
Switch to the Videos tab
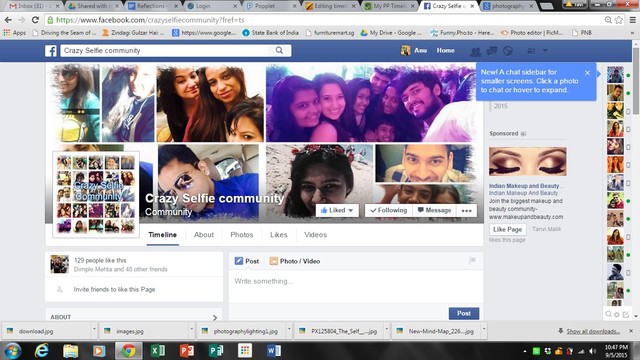tap(316, 235)
